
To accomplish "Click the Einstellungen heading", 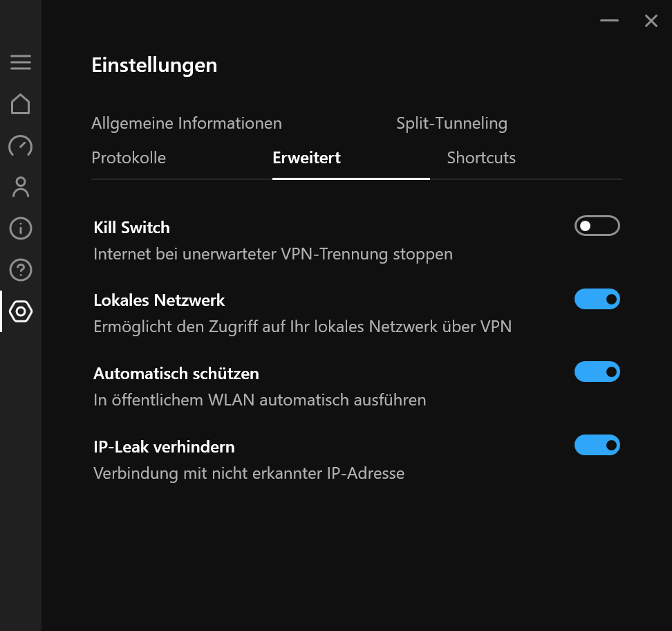I will [154, 66].
